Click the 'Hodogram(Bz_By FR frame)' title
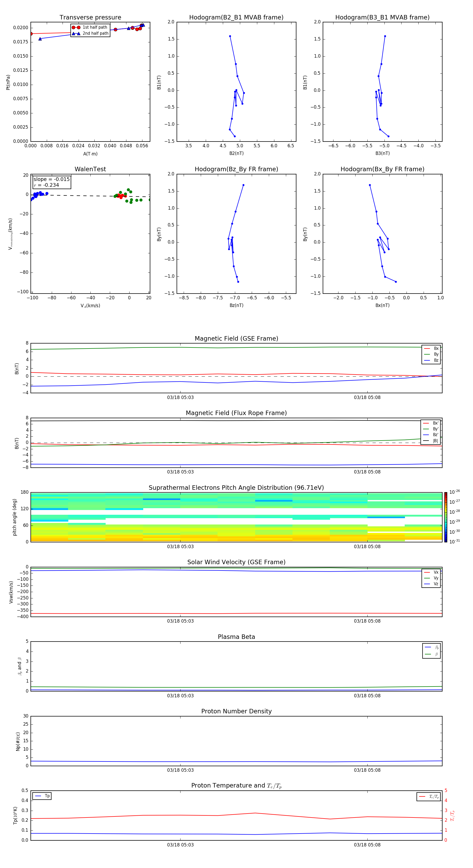The width and height of the screenshot is (473, 868). click(236, 169)
